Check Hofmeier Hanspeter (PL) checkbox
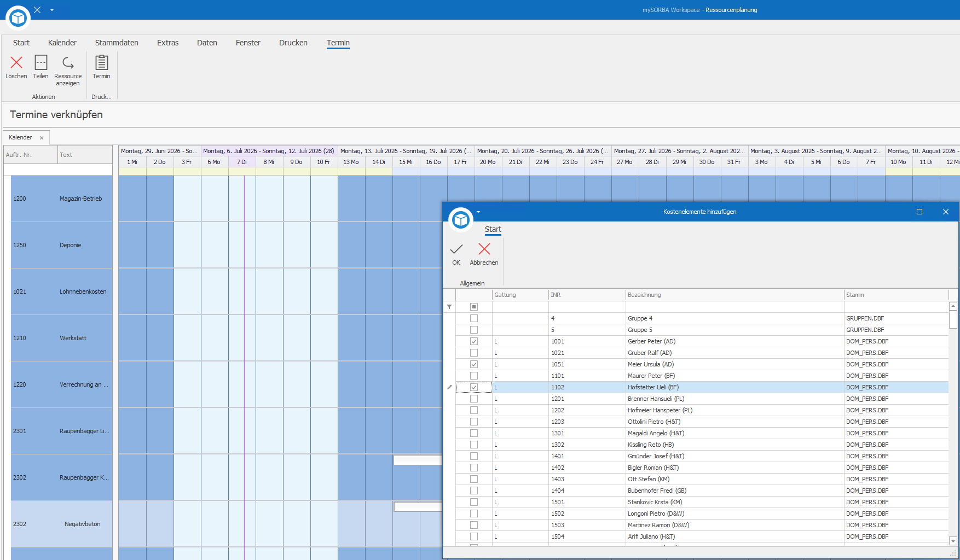Viewport: 960px width, 560px height. point(474,410)
